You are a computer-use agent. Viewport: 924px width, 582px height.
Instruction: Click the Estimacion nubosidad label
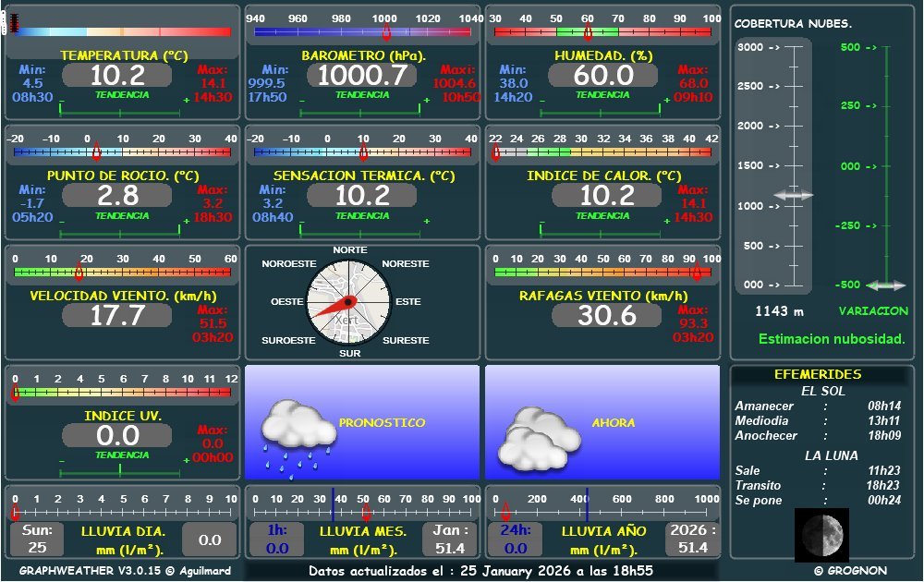tap(832, 339)
